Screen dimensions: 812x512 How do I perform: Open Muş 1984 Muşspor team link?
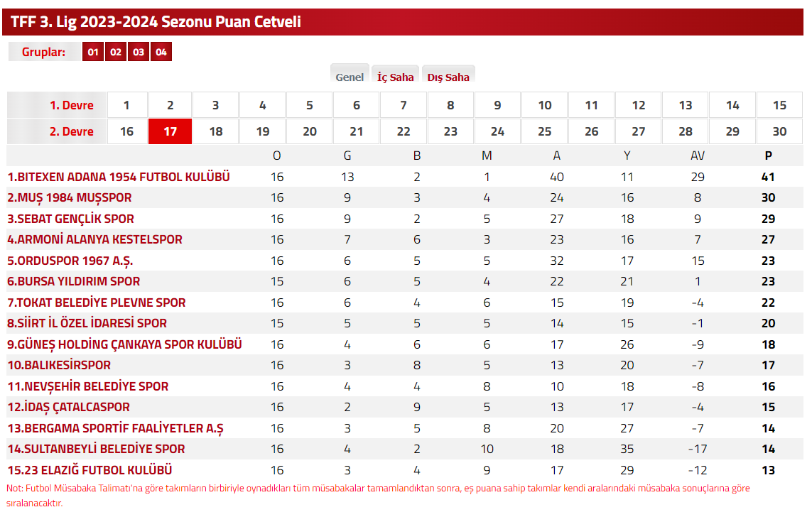tap(70, 197)
